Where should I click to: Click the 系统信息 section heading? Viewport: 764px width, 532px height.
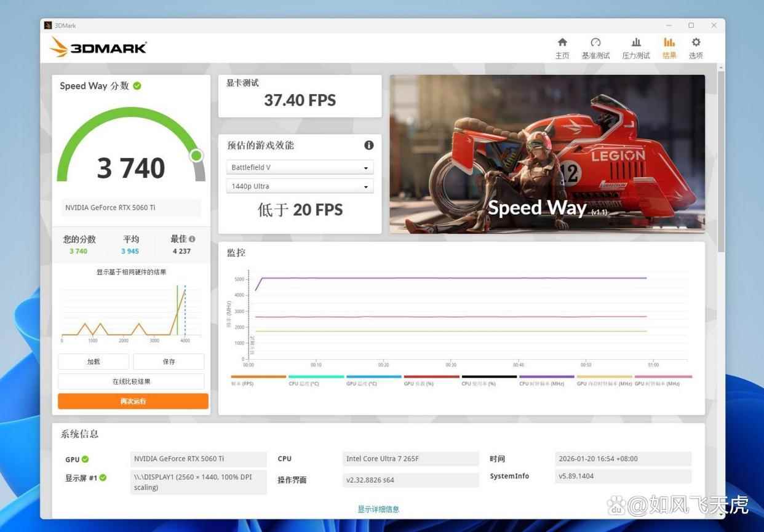click(x=79, y=434)
